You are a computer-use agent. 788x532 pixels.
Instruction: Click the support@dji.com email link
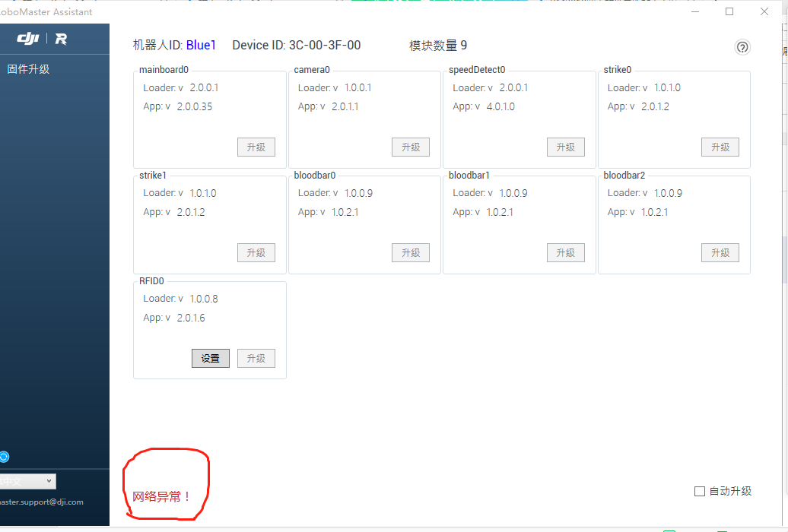pyautogui.click(x=42, y=502)
